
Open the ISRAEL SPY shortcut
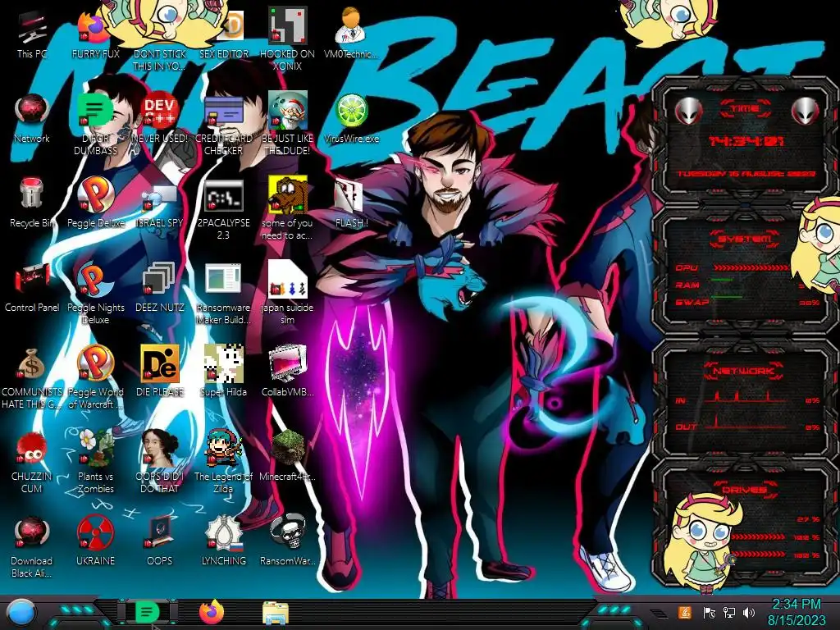159,199
